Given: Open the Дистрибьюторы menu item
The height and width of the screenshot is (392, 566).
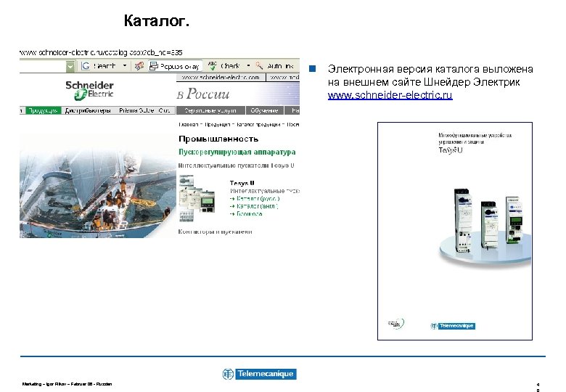Looking at the screenshot, I should [88, 110].
